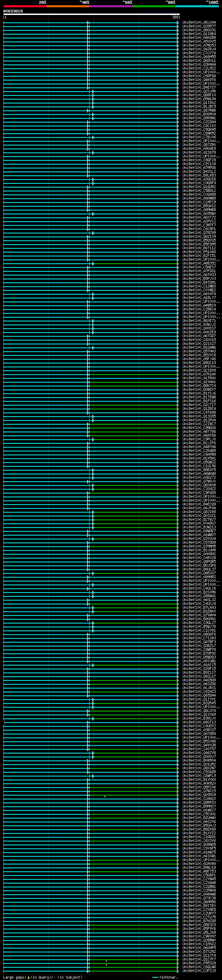The height and width of the screenshot is (980, 222).
Task: Select label UniRef100_C2CDA4
Action: pos(199,122)
